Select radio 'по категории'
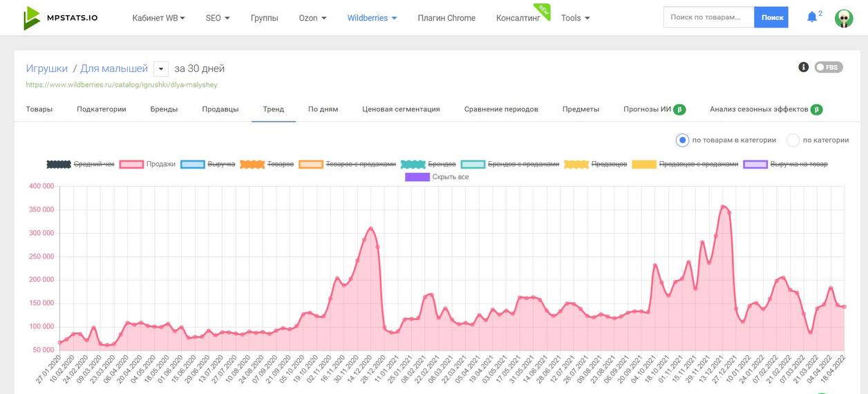Image resolution: width=868 pixels, height=394 pixels. 793,140
